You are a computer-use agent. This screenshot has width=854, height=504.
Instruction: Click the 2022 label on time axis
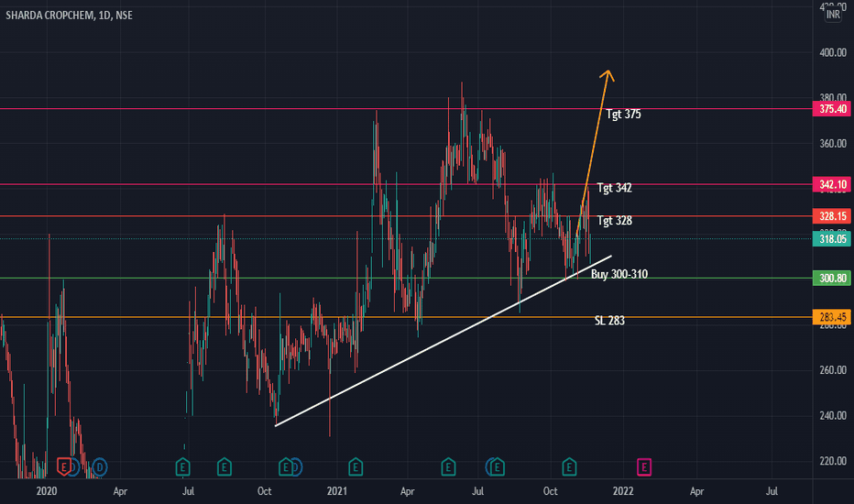click(623, 491)
